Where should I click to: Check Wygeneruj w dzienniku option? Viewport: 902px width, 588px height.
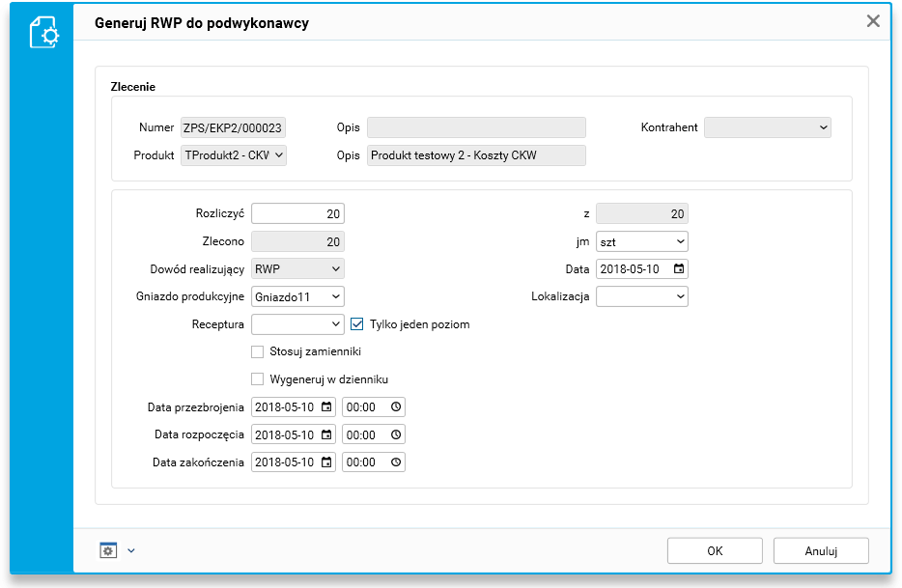pyautogui.click(x=258, y=379)
